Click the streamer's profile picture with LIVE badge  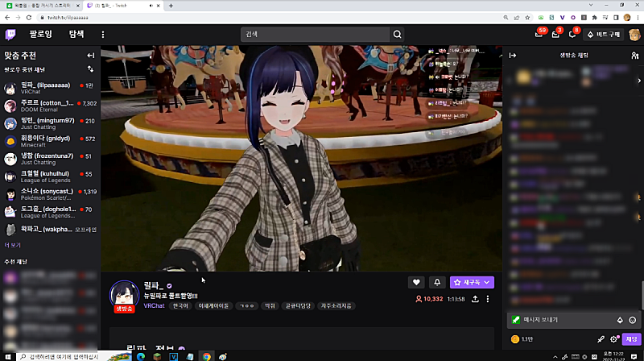tap(124, 296)
